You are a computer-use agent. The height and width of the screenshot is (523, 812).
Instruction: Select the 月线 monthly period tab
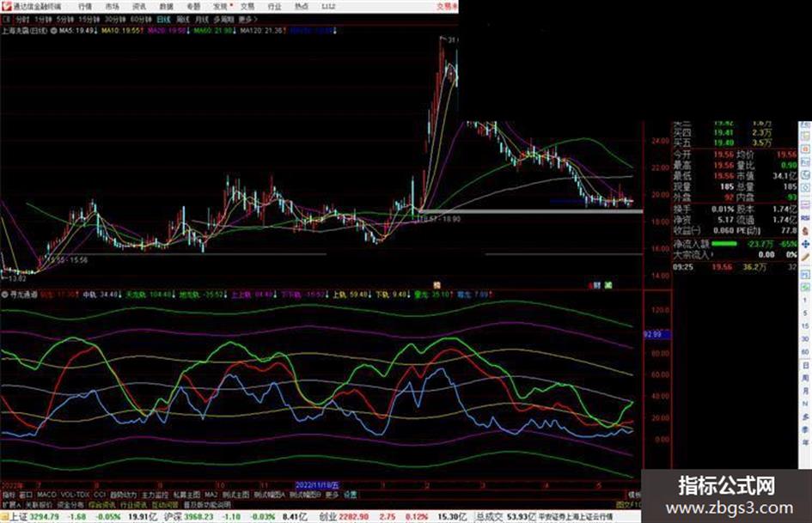(x=201, y=20)
